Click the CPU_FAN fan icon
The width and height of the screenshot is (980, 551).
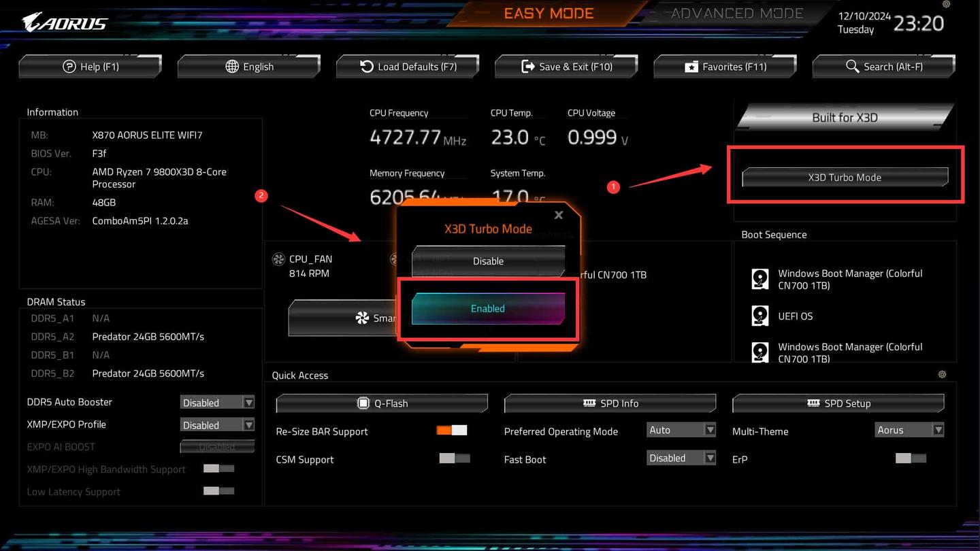278,258
